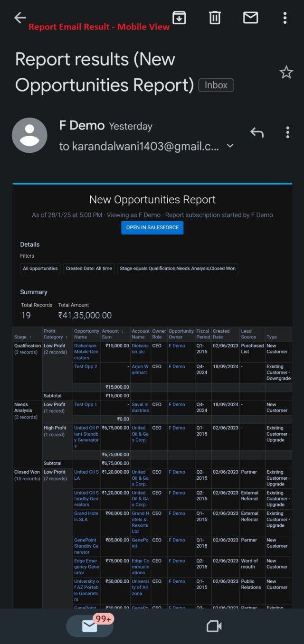This screenshot has width=304, height=644.
Task: Archive this email
Action: click(179, 18)
